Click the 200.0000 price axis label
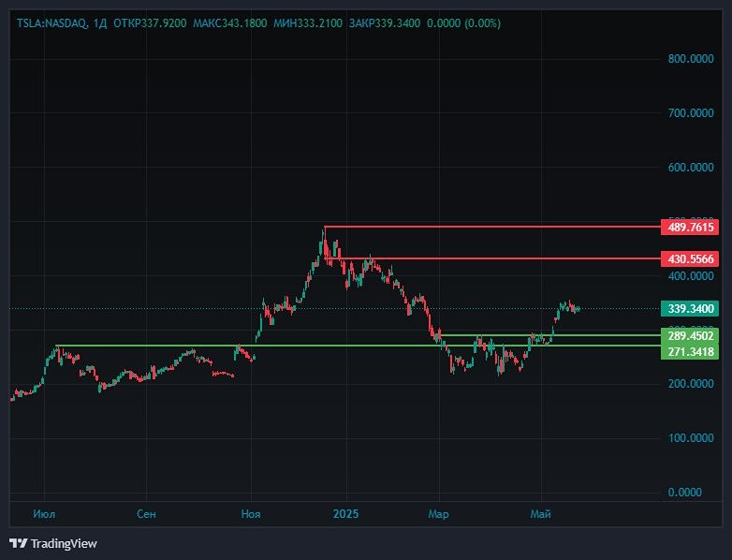Image resolution: width=732 pixels, height=560 pixels. tap(691, 384)
